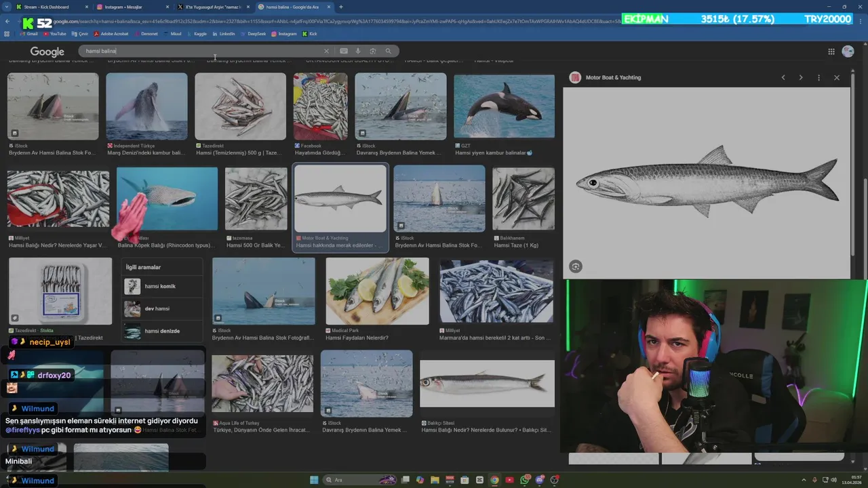Viewport: 868px width, 488px height.
Task: Open Google Chrome from the taskbar
Action: coord(494,480)
